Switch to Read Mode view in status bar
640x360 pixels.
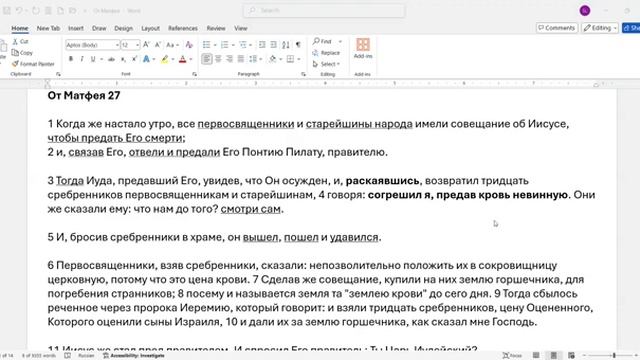[536, 356]
